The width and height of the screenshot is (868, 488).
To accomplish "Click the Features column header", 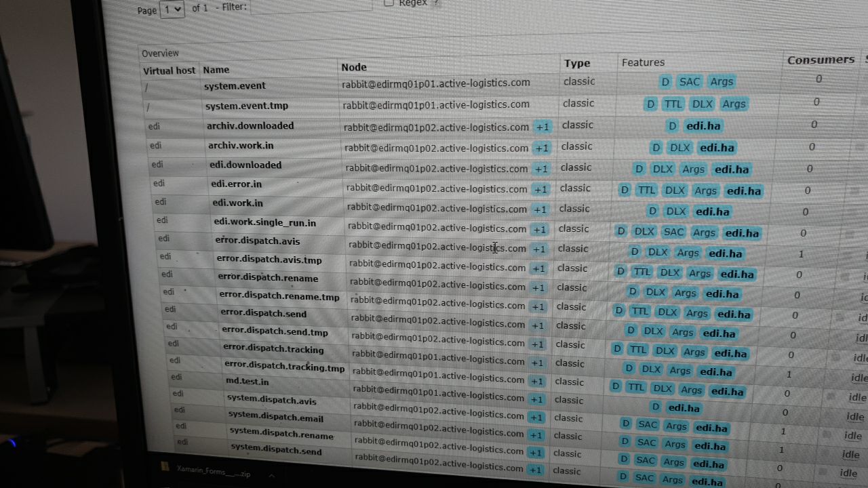I will (643, 62).
